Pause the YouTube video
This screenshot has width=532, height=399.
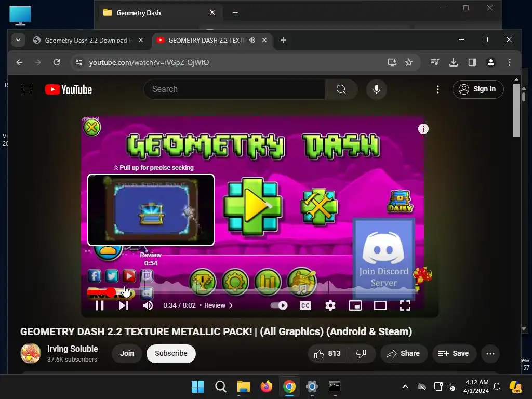tap(99, 305)
